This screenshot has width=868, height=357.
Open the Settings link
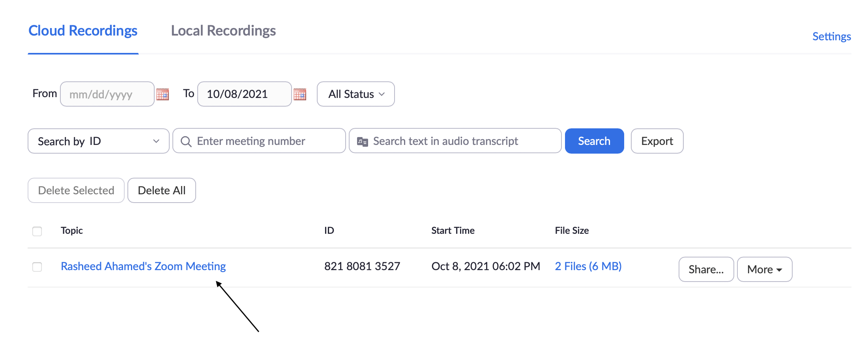point(831,36)
